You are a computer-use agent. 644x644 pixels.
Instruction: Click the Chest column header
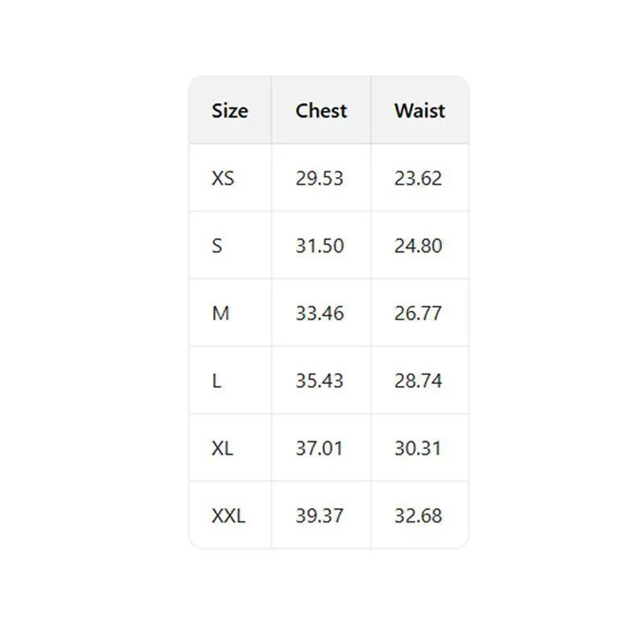tap(321, 111)
